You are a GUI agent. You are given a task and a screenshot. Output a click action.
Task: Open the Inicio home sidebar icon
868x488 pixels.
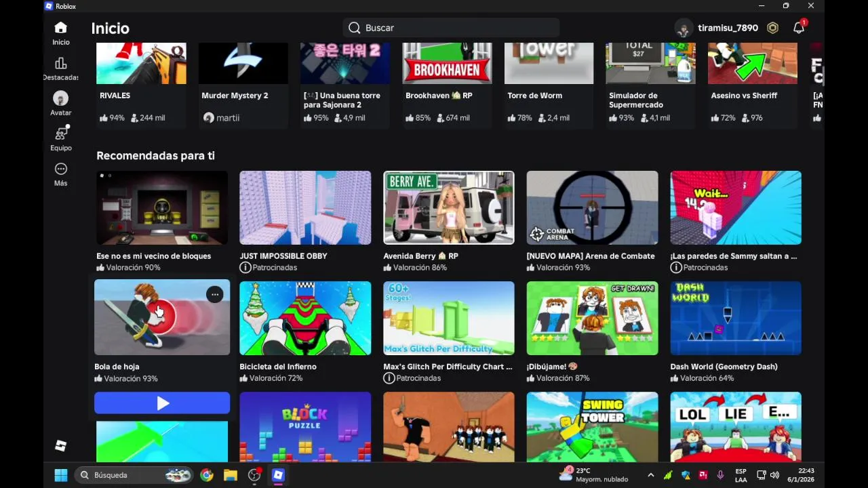(61, 28)
